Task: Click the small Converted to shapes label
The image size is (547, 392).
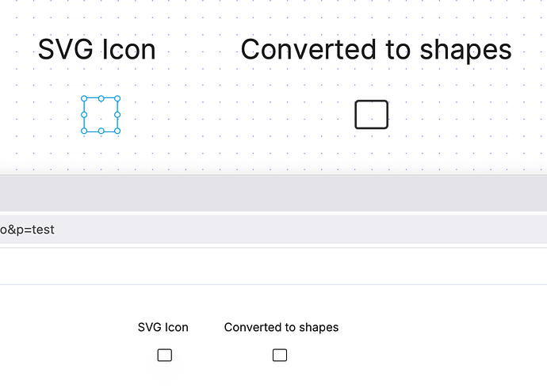Action: click(x=281, y=327)
